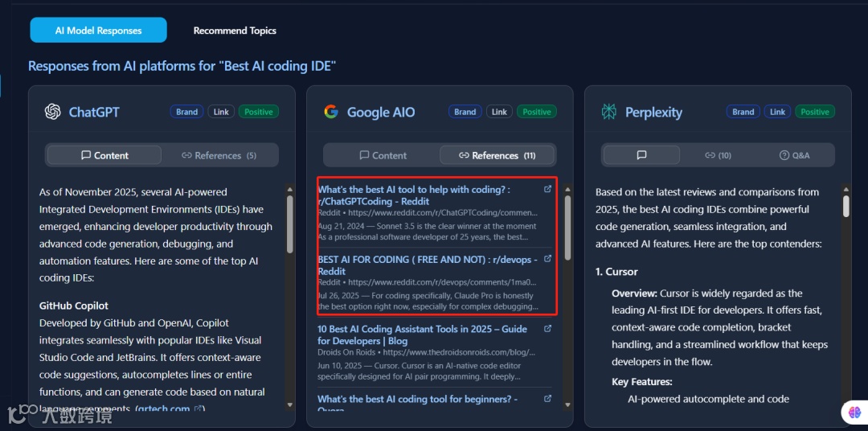
Task: Click external-link icon beside Quora beginners reference
Action: (547, 398)
